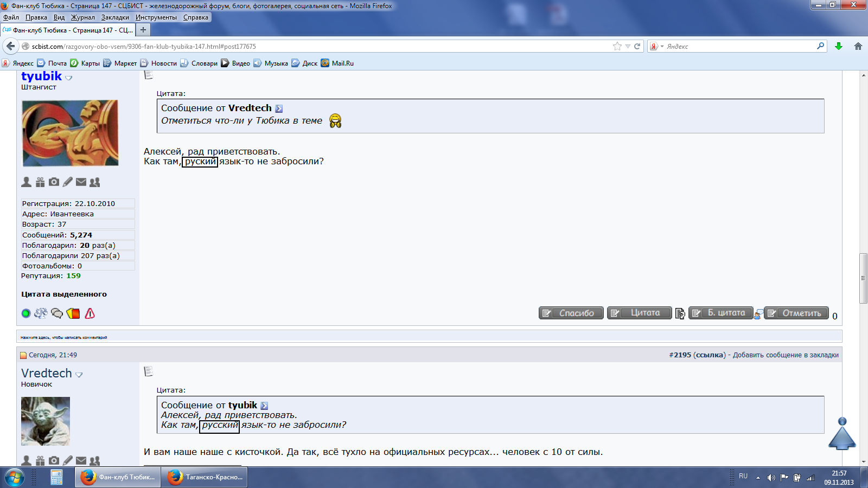This screenshot has width=868, height=488.
Task: Click the envelope message icon in tyubik's profile
Action: click(x=81, y=182)
